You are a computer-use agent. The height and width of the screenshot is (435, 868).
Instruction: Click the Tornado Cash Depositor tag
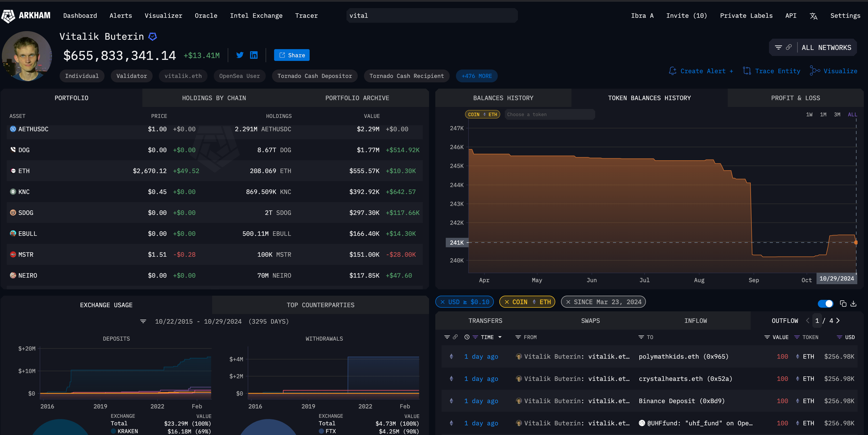pyautogui.click(x=314, y=76)
